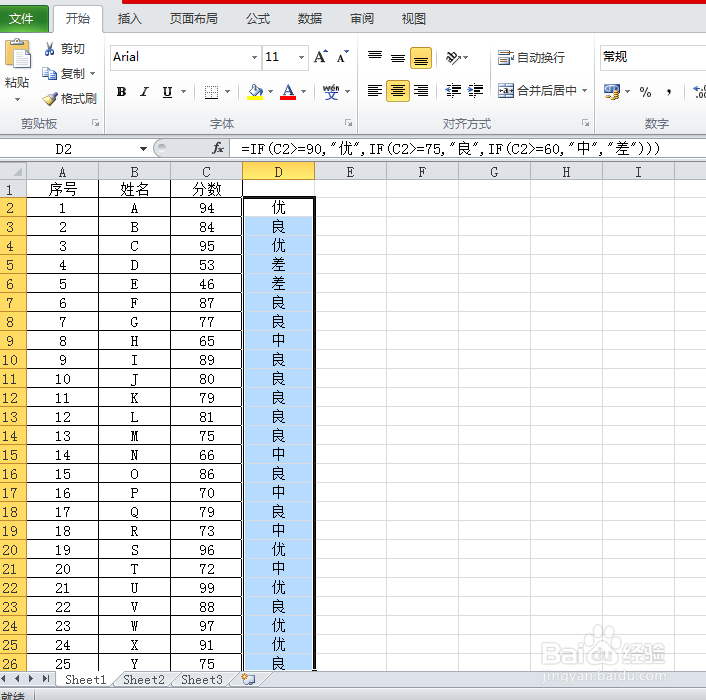Screen dimensions: 706x700
Task: Align cell text to the left
Action: click(x=375, y=91)
